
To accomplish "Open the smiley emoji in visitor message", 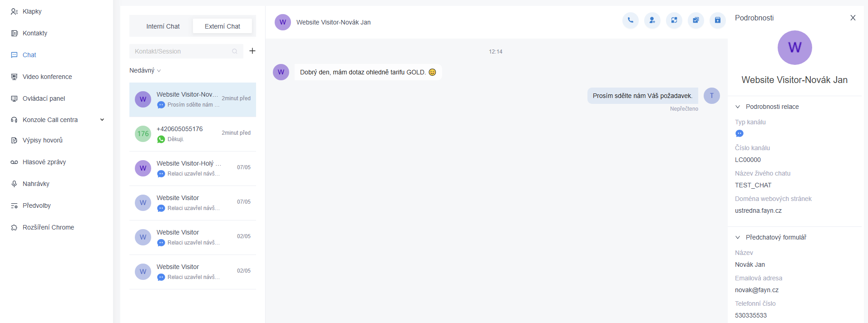I will pos(432,72).
